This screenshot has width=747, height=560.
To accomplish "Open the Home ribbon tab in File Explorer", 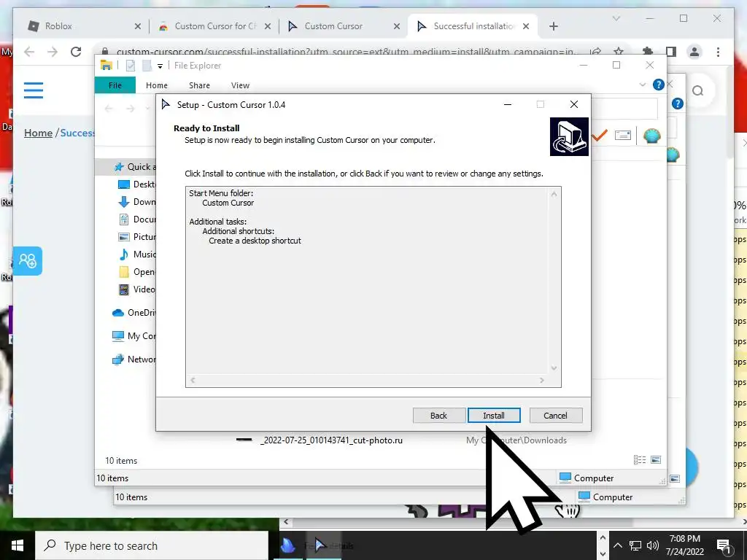I will [157, 85].
